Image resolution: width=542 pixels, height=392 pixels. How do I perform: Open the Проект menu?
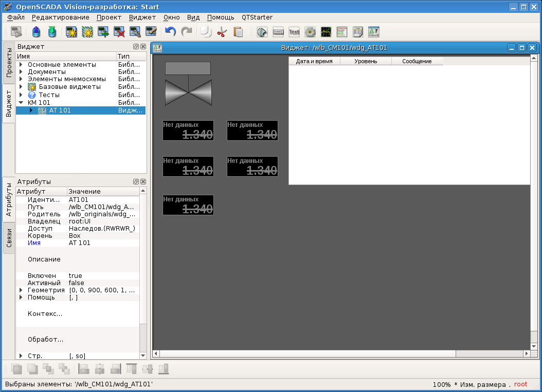click(109, 17)
